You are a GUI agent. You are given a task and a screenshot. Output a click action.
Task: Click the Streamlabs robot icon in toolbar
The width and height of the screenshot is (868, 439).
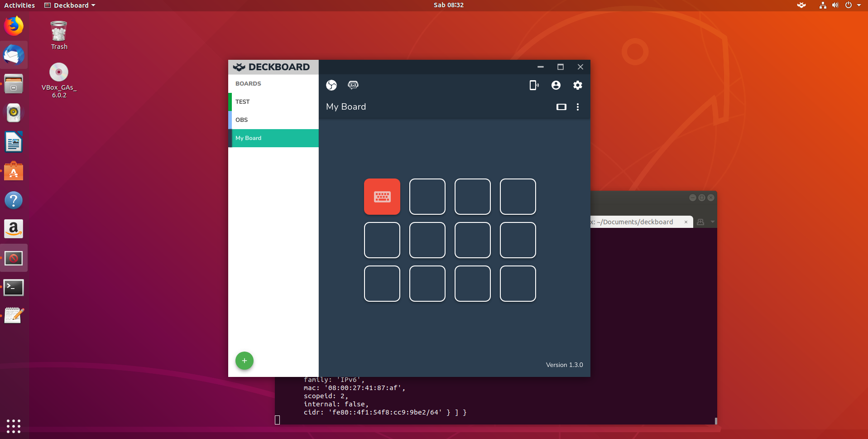(353, 85)
